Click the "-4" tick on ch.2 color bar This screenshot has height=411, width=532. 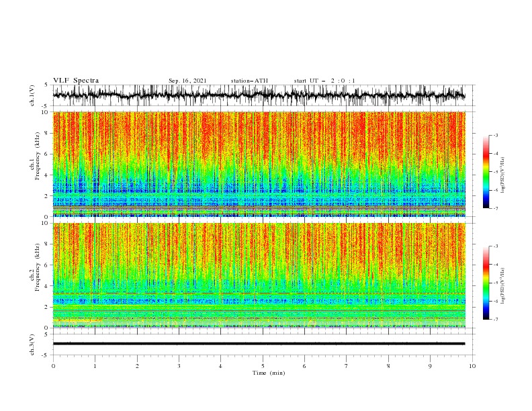496,265
